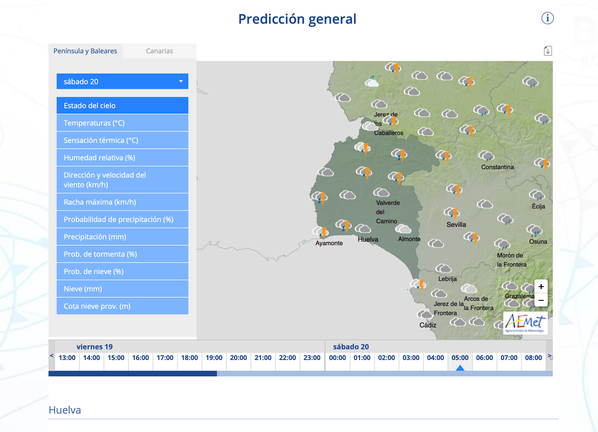The width and height of the screenshot is (598, 432).
Task: Select the 06:00 hour on the timeline
Action: point(484,358)
